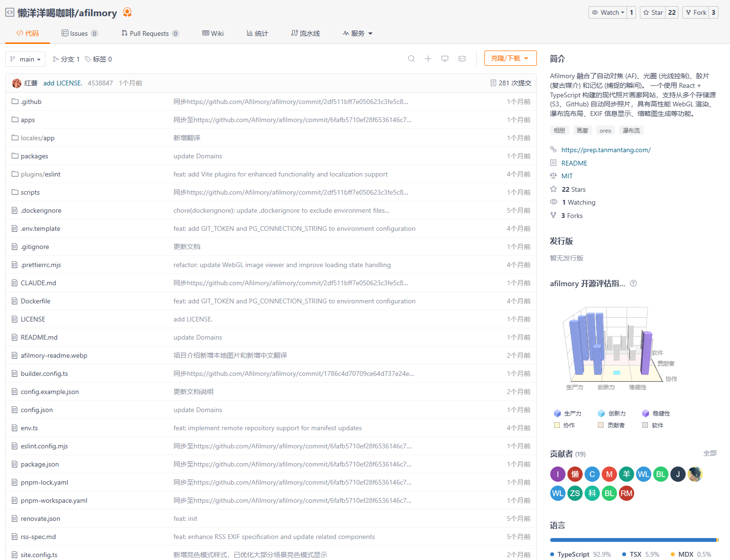Switch to the 代码 tab
The width and height of the screenshot is (730, 560).
coord(28,33)
